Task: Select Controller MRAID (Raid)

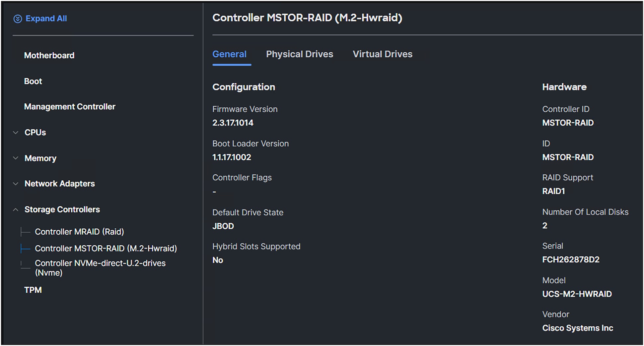Action: coord(80,232)
